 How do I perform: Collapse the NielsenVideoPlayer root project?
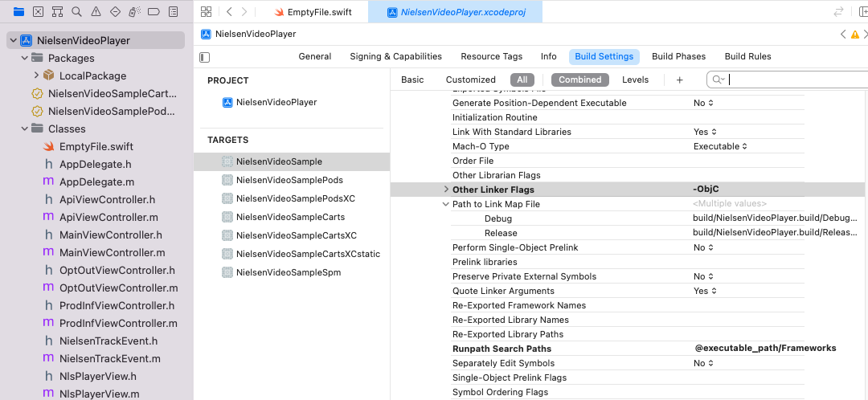[x=14, y=40]
